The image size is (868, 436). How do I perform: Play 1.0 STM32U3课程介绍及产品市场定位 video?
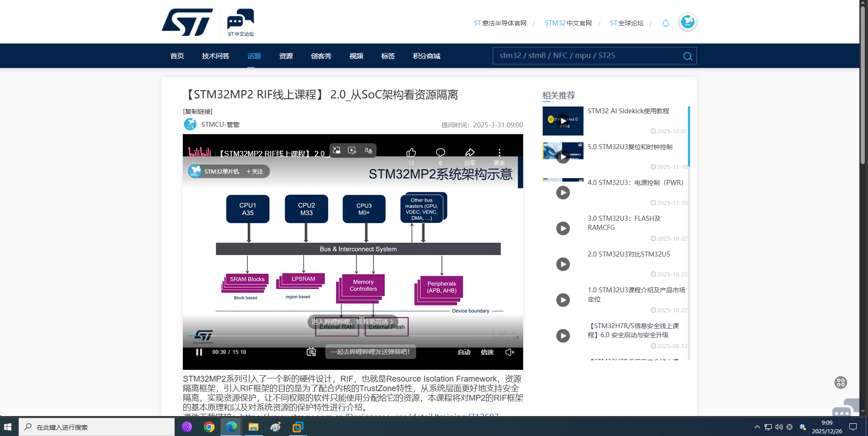pos(563,300)
